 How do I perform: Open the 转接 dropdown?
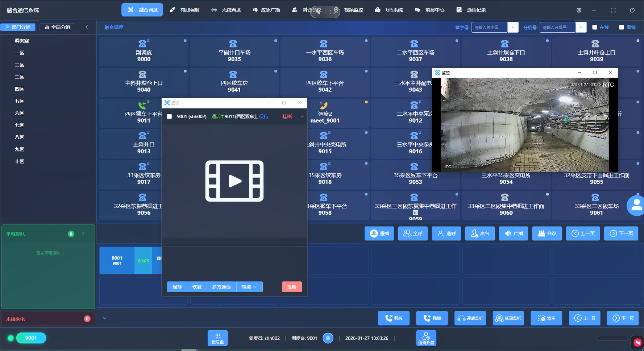(249, 287)
